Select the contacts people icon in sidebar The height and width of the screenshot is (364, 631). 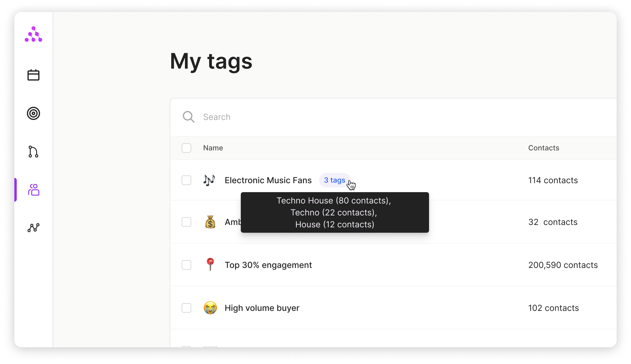(34, 190)
